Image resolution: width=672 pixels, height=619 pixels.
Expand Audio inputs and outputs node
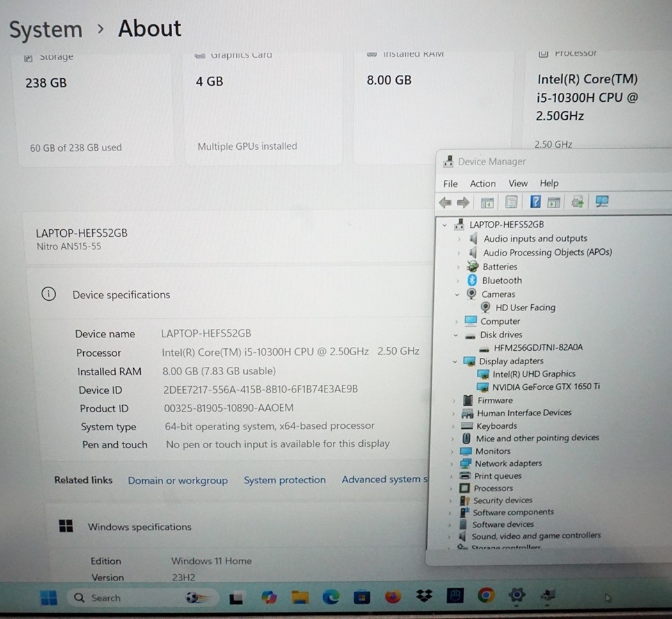coord(459,239)
